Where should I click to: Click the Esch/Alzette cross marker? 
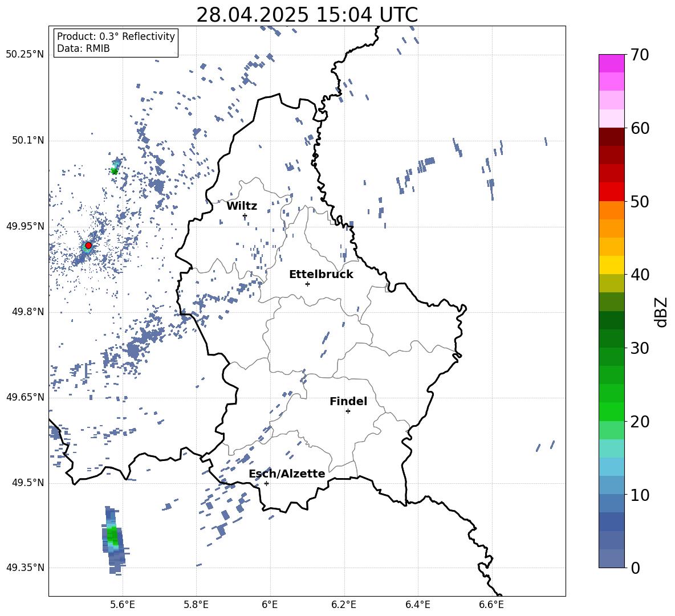tap(266, 483)
